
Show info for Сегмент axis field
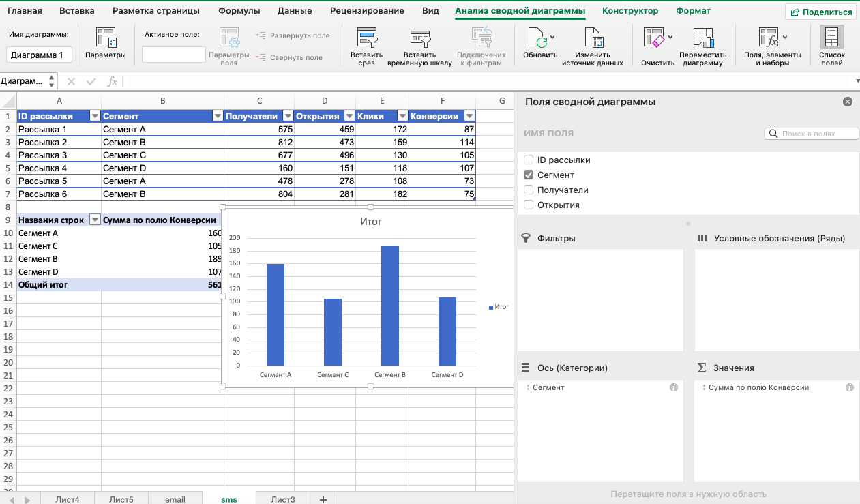tap(674, 387)
